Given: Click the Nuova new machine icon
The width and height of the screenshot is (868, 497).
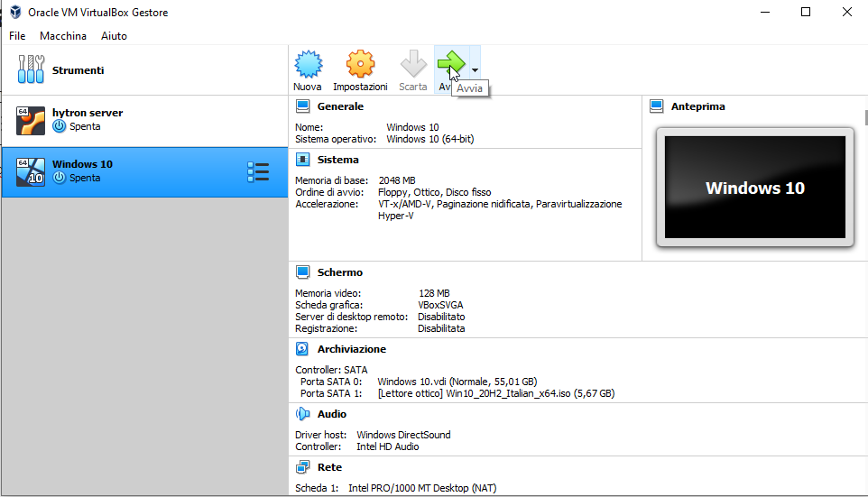Looking at the screenshot, I should coord(308,64).
